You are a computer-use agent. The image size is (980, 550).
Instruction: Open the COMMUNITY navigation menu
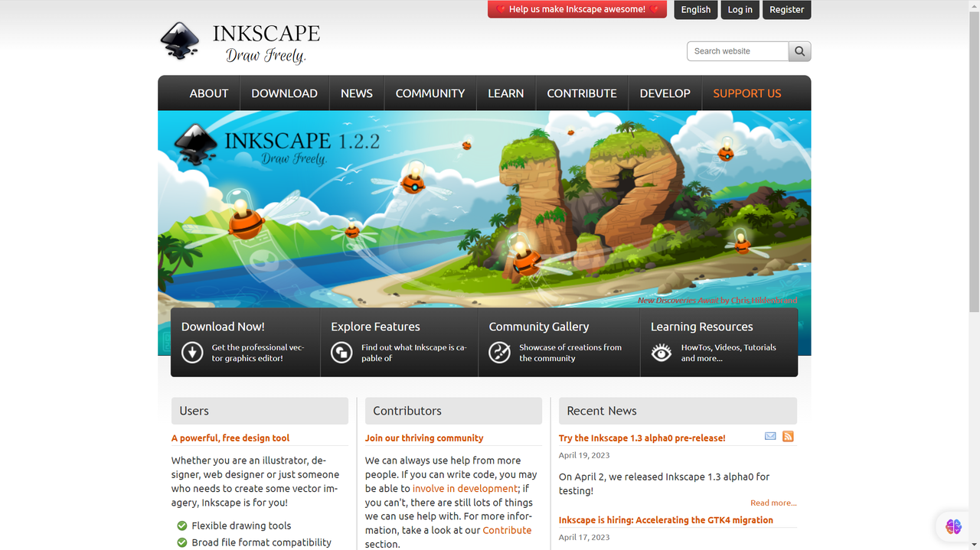430,93
